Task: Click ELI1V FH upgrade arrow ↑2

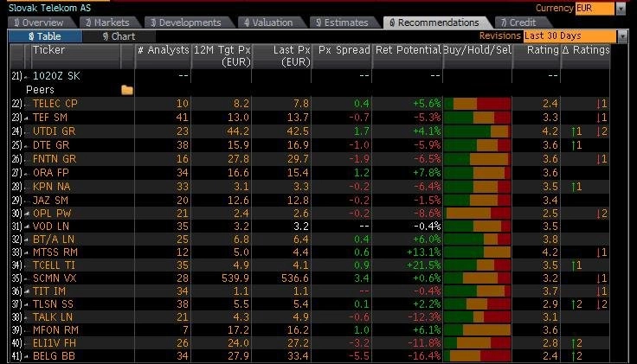Action: 576,343
